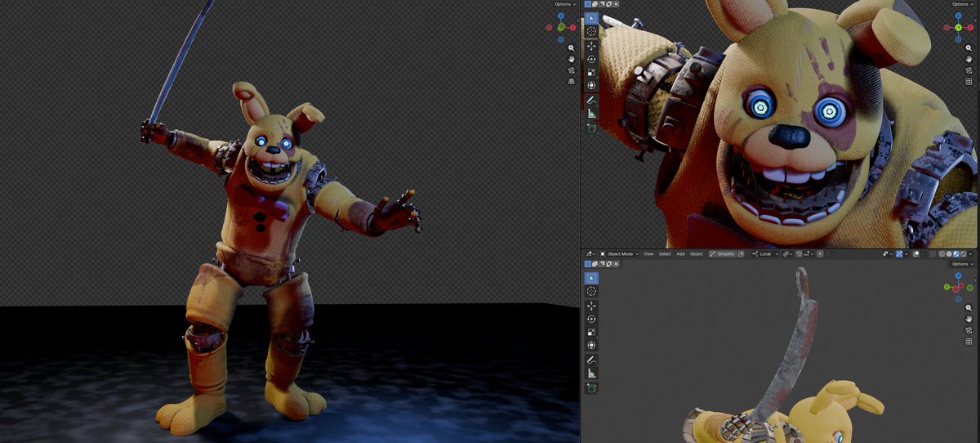Switch to rendered shading in bottom-right viewport
The width and height of the screenshot is (980, 443).
click(964, 254)
